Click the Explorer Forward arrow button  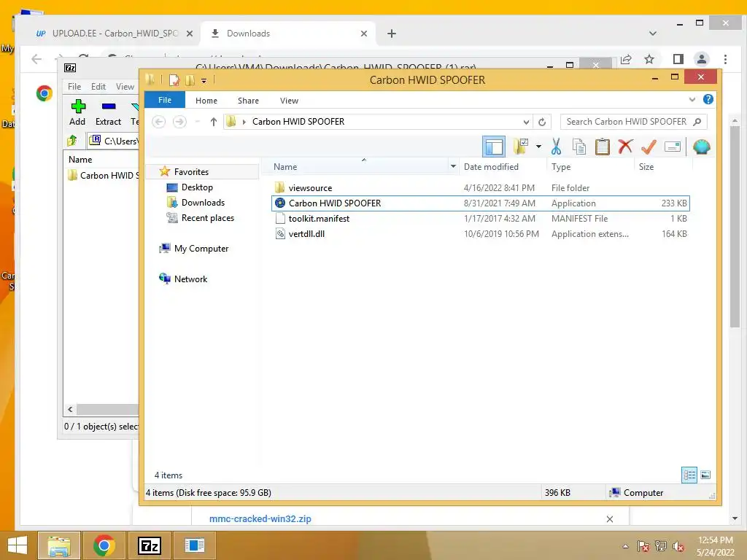(179, 122)
